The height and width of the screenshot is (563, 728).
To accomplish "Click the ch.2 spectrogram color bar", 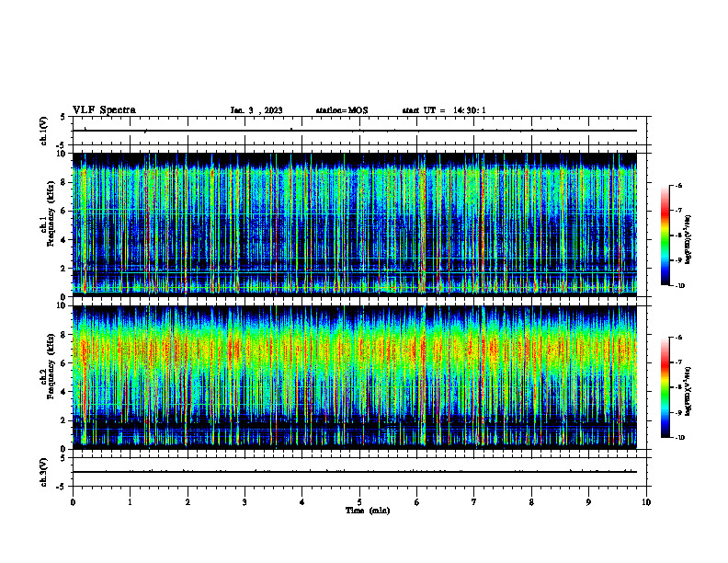I will pyautogui.click(x=665, y=387).
